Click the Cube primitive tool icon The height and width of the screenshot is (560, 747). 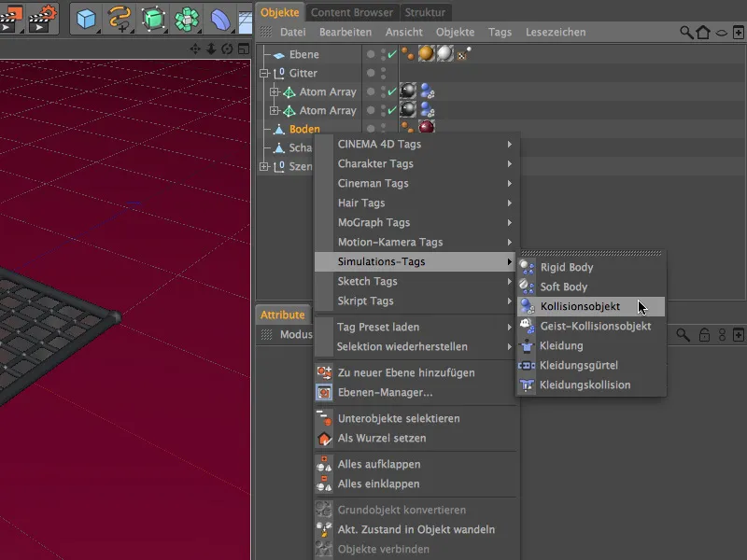coord(86,19)
